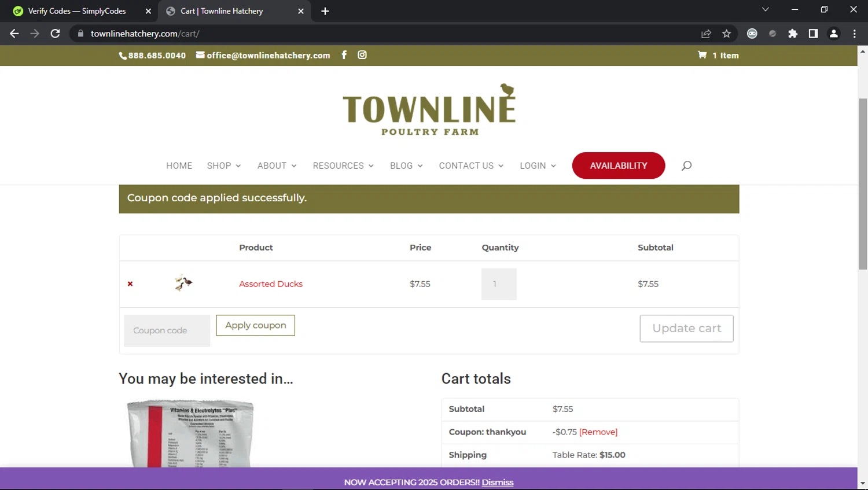Expand the CONTACT US menu
This screenshot has height=490, width=868.
[471, 165]
